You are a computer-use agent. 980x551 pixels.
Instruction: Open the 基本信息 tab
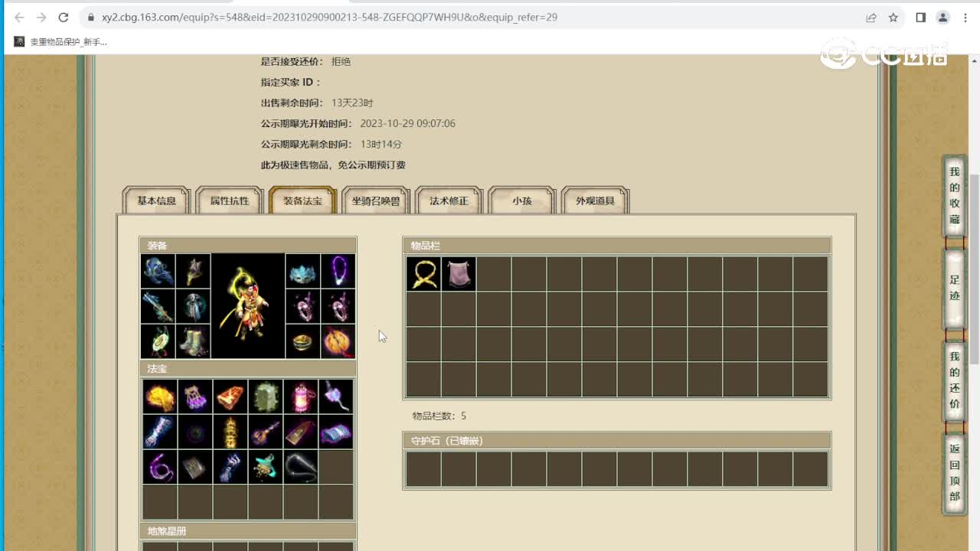click(x=156, y=201)
